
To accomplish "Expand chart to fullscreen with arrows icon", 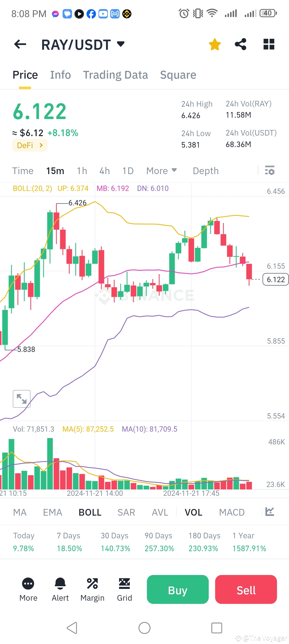I will click(21, 398).
